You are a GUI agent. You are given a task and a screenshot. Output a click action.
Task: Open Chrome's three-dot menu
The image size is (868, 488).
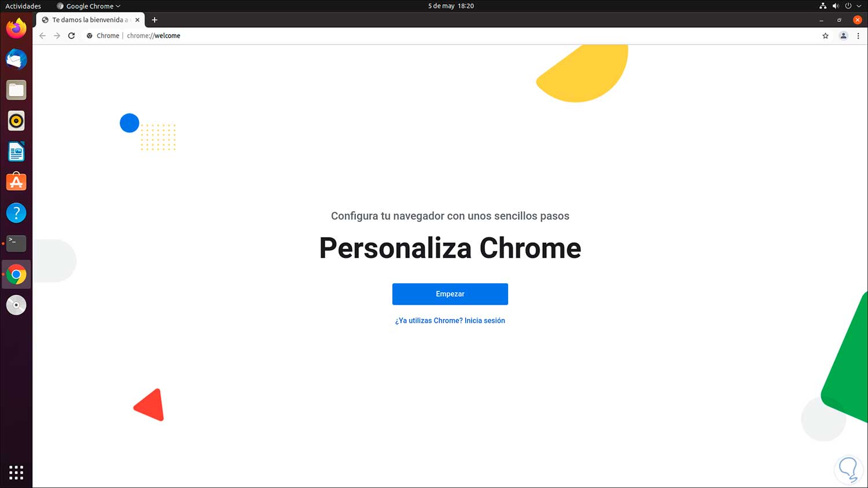[858, 36]
